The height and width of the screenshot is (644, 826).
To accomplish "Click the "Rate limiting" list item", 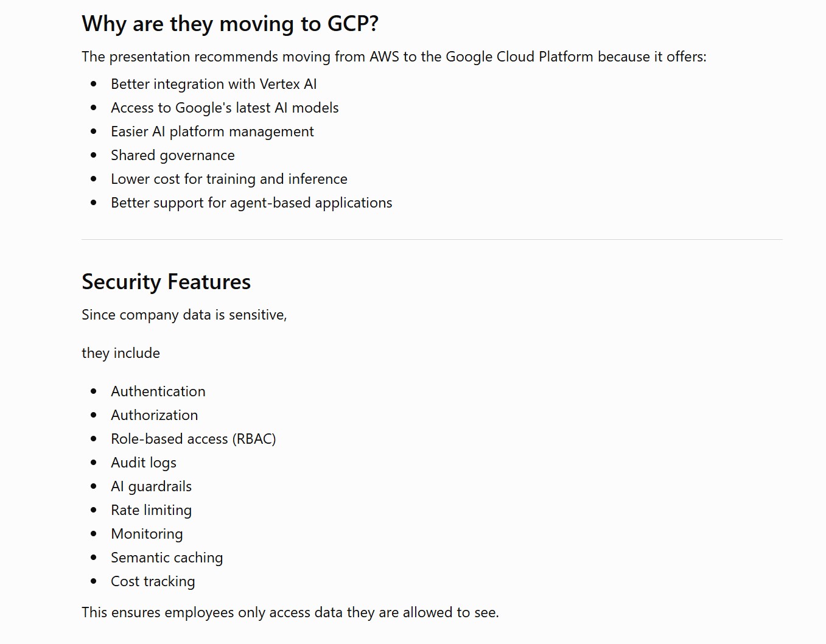I will 152,510.
